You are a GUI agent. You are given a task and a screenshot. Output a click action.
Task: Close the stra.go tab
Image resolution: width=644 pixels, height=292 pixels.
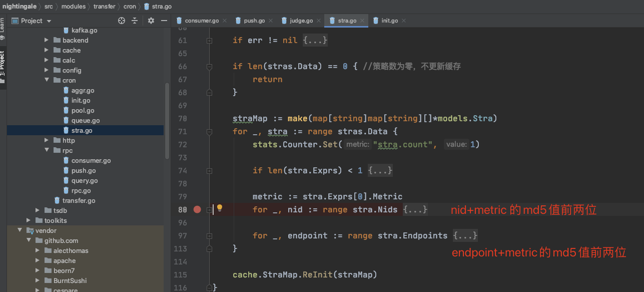tap(362, 21)
